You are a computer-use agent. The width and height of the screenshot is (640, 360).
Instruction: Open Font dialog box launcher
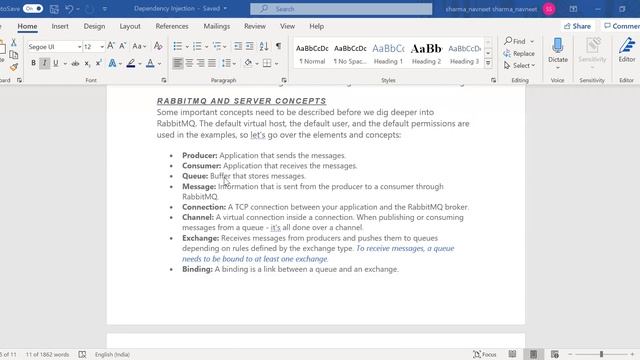pos(164,80)
